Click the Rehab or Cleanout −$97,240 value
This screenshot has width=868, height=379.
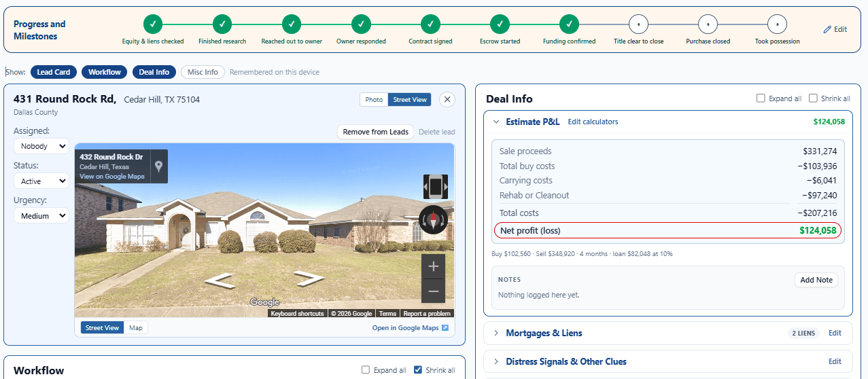tap(819, 195)
